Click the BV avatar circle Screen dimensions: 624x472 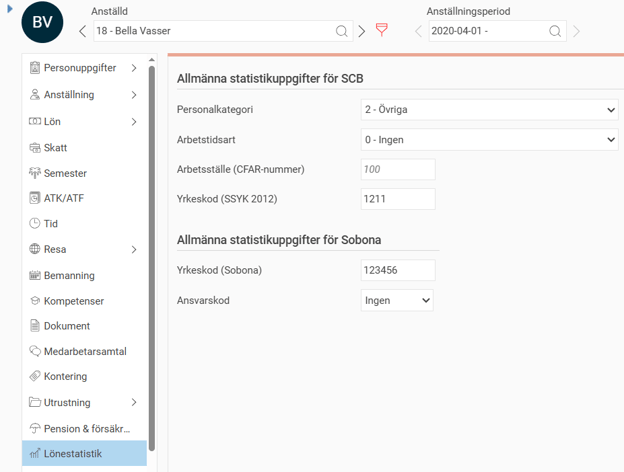click(42, 22)
